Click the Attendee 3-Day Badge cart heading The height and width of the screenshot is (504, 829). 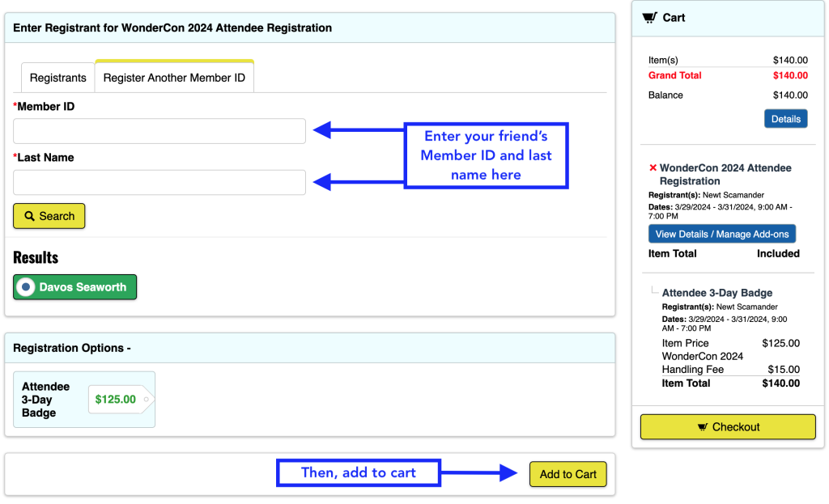717,293
